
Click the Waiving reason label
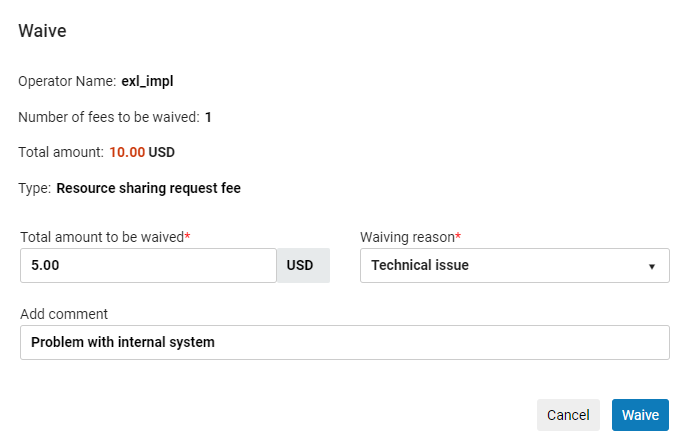click(x=407, y=237)
